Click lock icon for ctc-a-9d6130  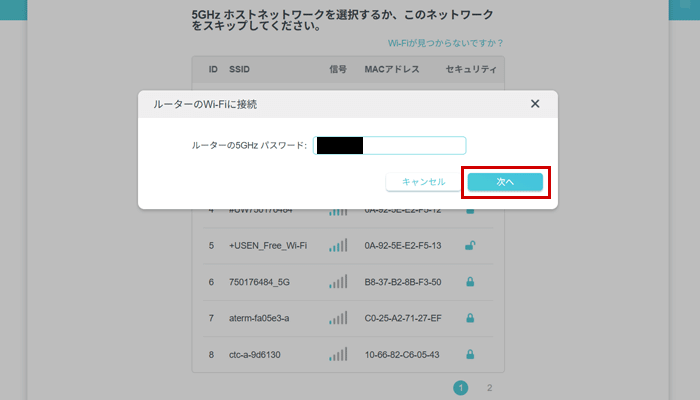point(470,354)
